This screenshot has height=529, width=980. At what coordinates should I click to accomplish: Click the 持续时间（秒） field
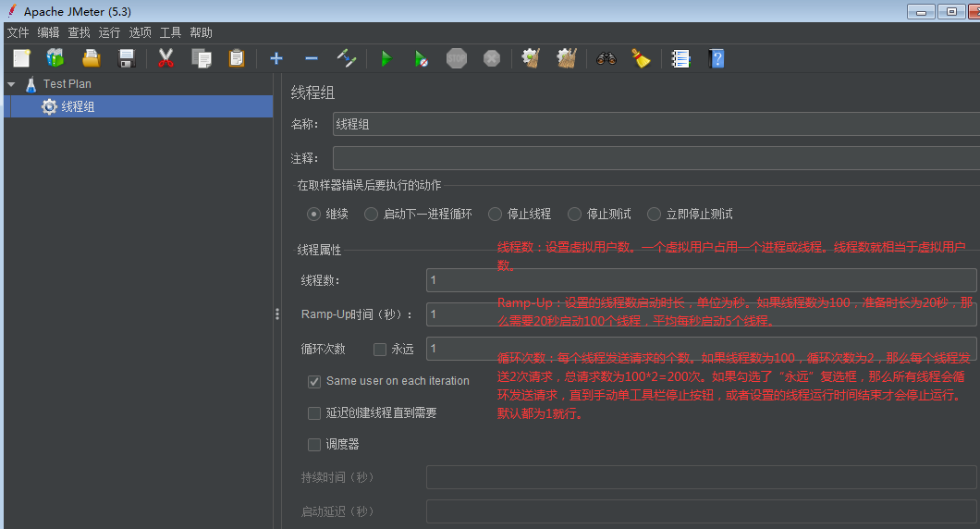(701, 477)
